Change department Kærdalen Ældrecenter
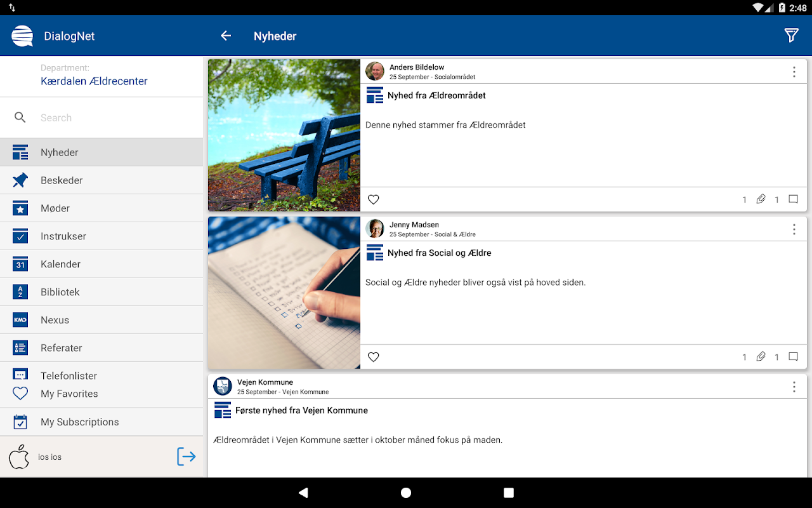The image size is (812, 508). point(94,81)
